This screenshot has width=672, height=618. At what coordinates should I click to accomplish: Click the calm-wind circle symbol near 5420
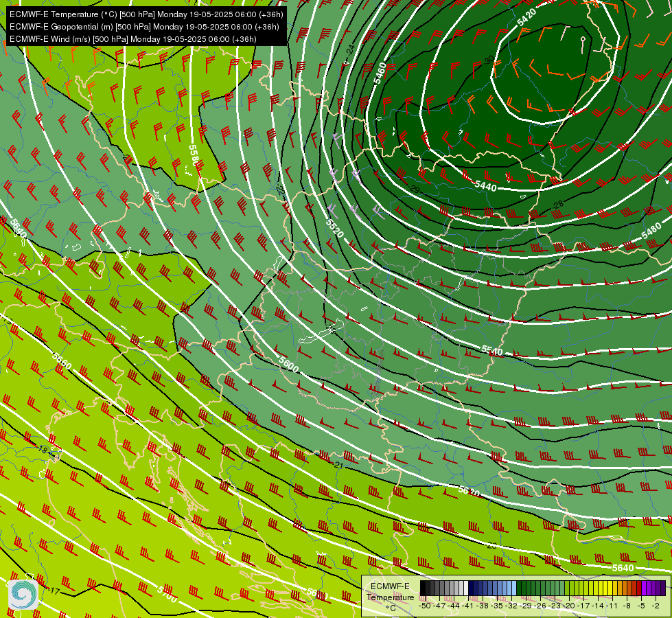pos(583,39)
